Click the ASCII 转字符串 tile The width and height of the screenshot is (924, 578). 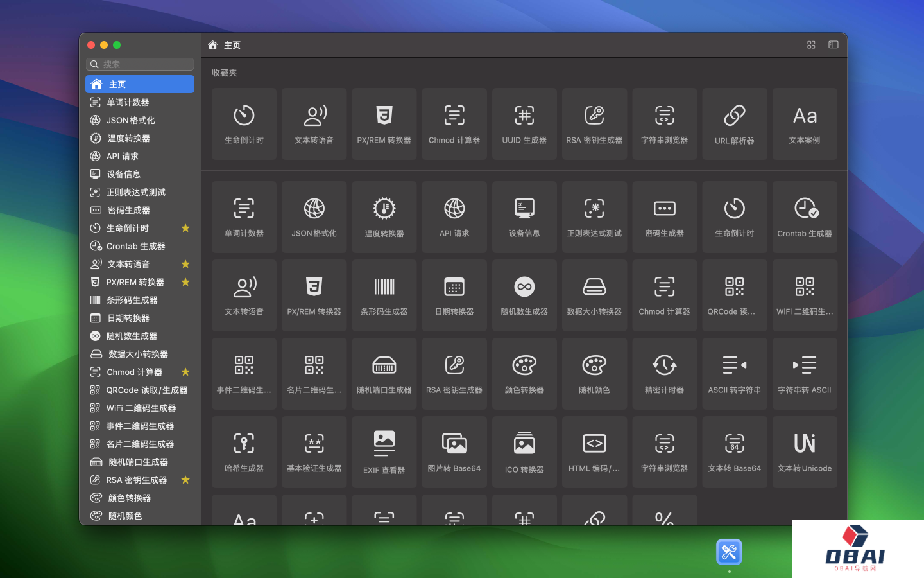coord(734,374)
